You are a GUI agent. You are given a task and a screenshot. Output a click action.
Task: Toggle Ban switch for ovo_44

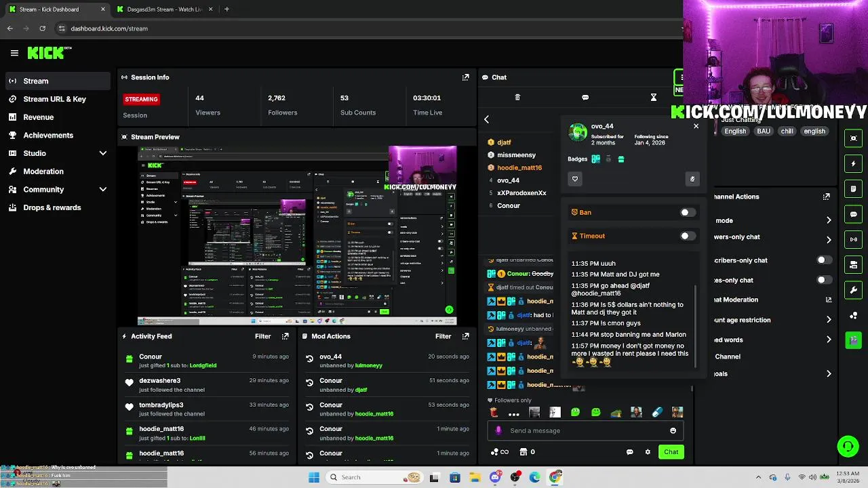[688, 212]
